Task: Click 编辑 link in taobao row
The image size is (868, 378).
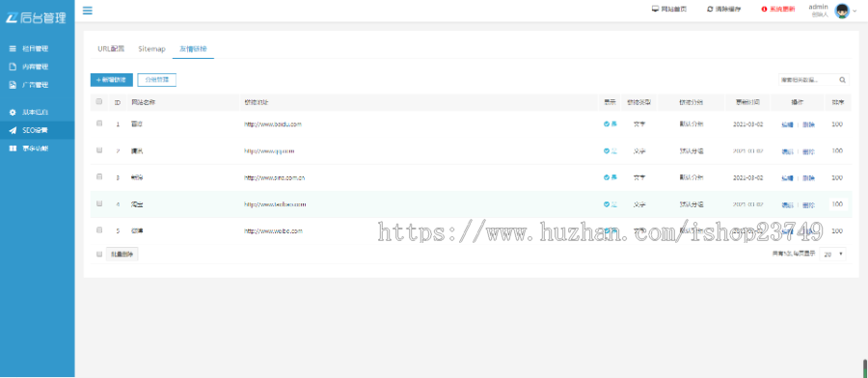Action: point(787,204)
